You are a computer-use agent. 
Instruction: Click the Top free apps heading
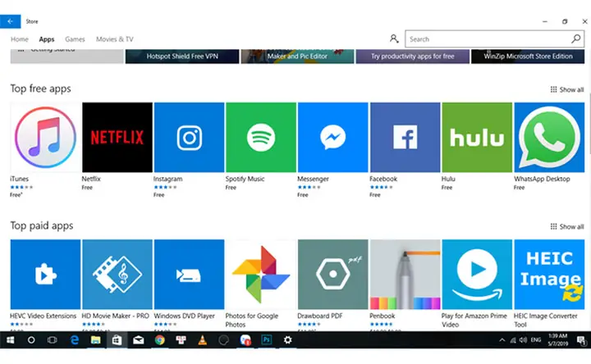tap(40, 89)
